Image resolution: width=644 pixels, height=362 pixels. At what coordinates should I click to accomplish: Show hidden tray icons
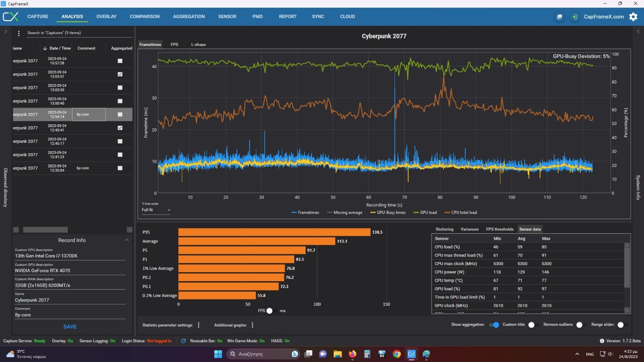[577, 354]
